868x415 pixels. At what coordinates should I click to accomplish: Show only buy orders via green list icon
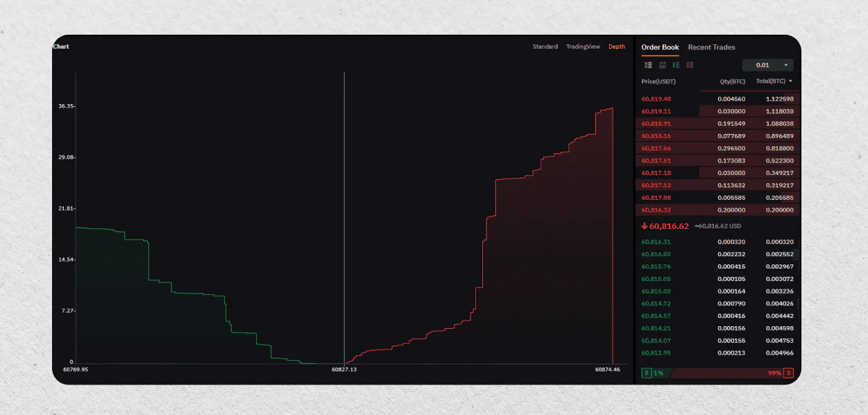(676, 65)
